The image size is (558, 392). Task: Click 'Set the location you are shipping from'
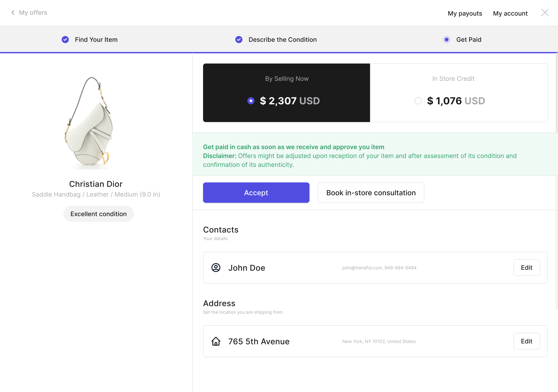(x=243, y=312)
